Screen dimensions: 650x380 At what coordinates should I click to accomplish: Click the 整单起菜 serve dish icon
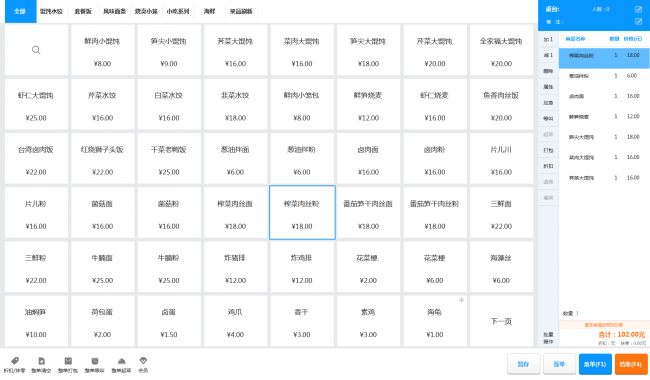point(121,361)
